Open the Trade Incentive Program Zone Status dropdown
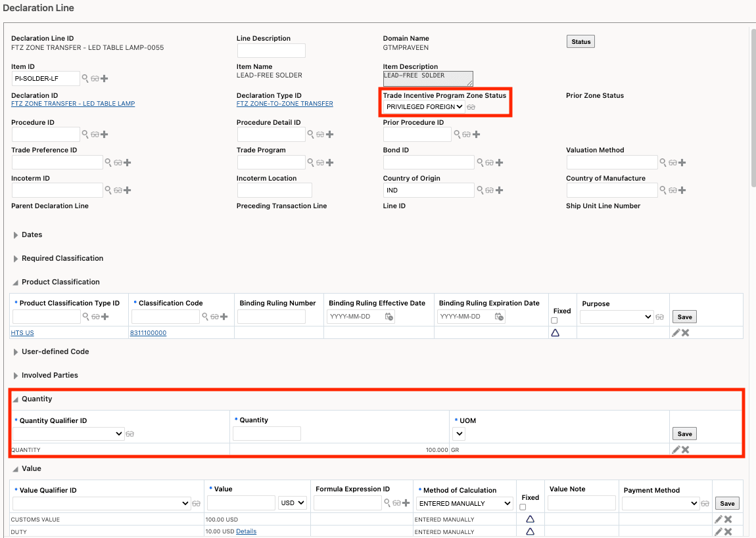This screenshot has height=538, width=756. [x=425, y=106]
